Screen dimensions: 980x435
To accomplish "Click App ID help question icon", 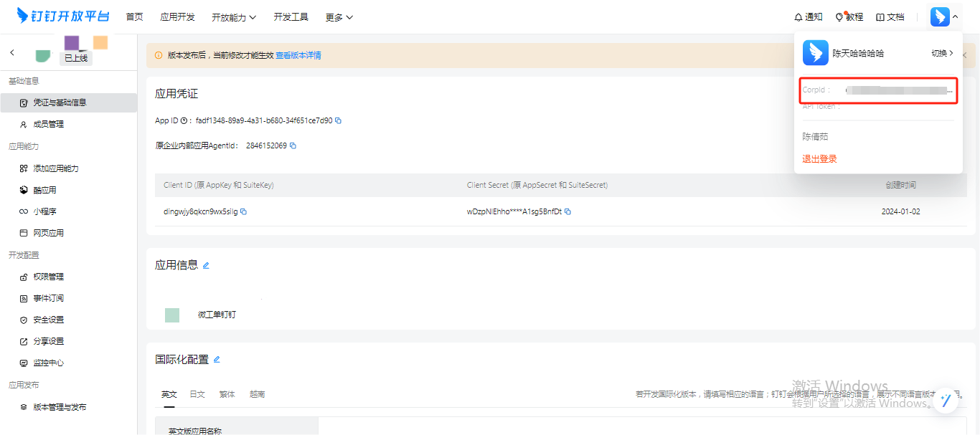I will coord(184,120).
